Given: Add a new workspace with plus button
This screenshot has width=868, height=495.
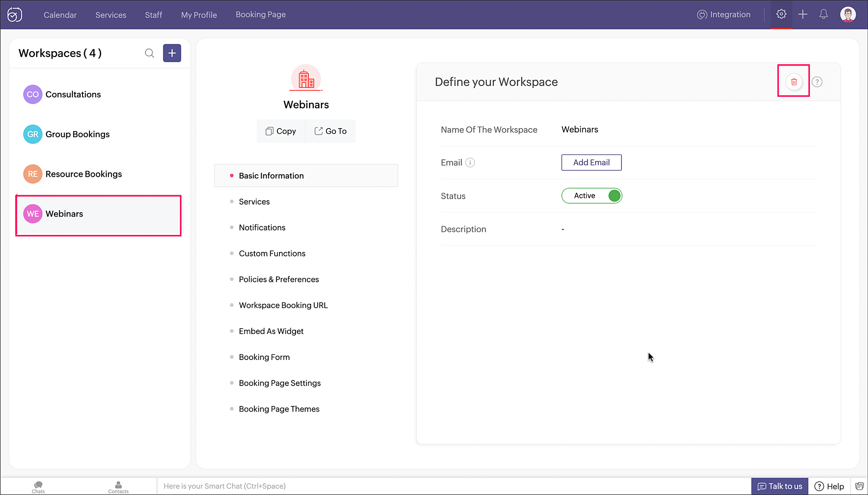Looking at the screenshot, I should click(172, 53).
